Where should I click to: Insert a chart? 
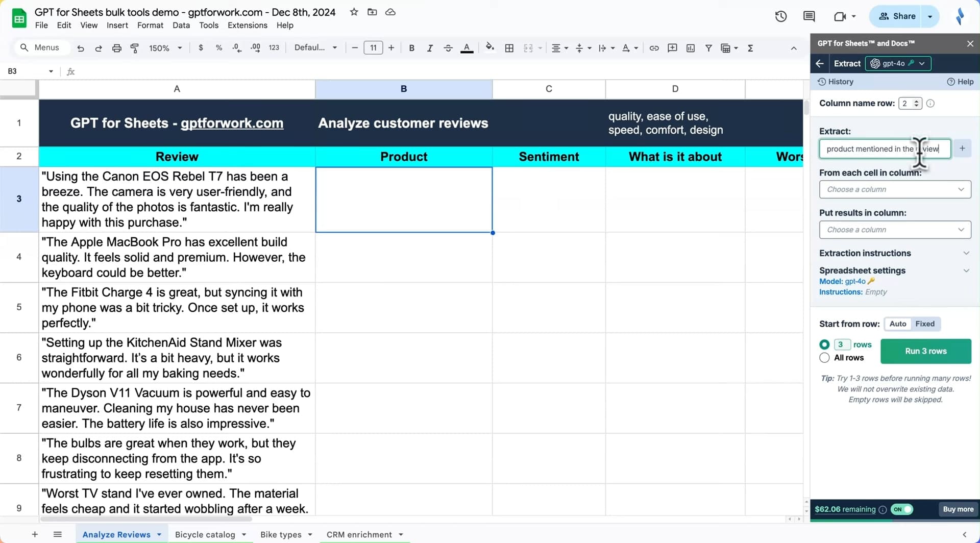click(x=691, y=47)
